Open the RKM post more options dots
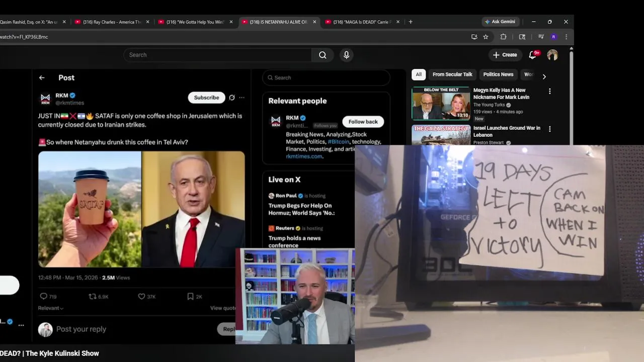Image resolution: width=644 pixels, height=362 pixels. click(x=242, y=98)
